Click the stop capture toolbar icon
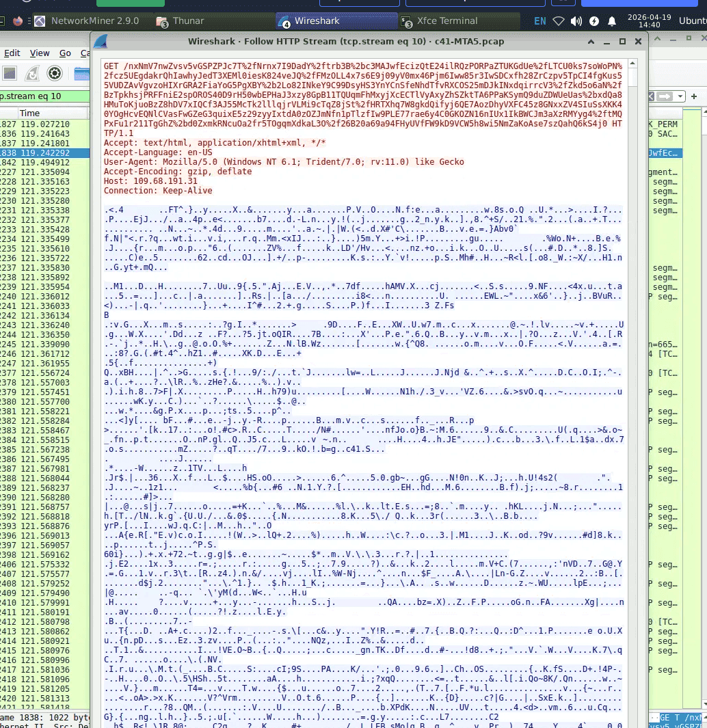This screenshot has width=707, height=728. pyautogui.click(x=10, y=73)
